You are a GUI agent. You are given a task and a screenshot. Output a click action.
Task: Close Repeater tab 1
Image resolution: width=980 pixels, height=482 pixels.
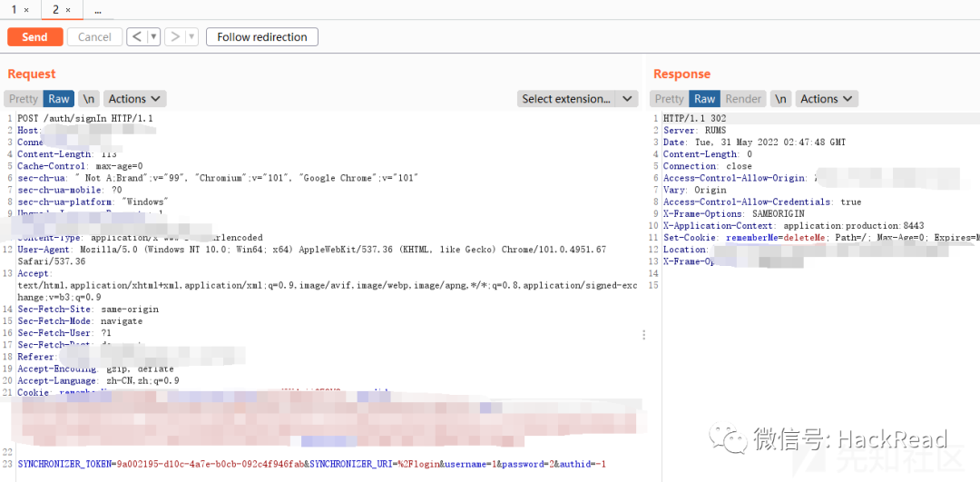pyautogui.click(x=26, y=10)
